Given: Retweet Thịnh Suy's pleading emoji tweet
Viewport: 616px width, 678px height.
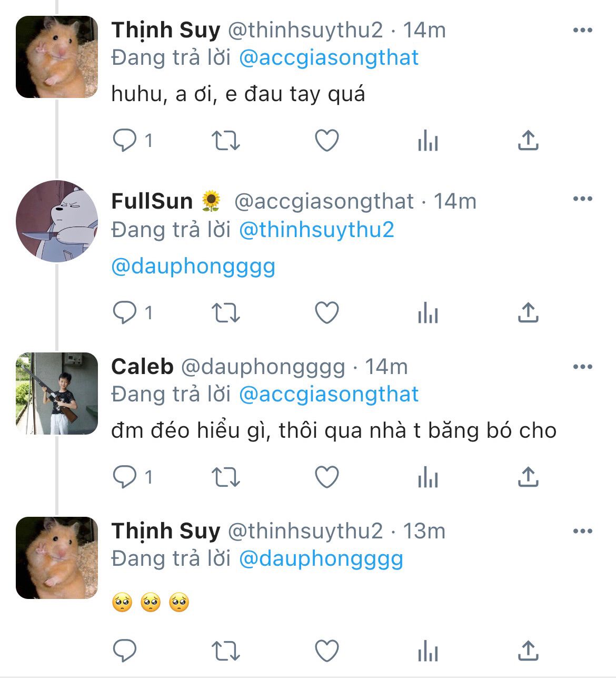Looking at the screenshot, I should tap(225, 651).
